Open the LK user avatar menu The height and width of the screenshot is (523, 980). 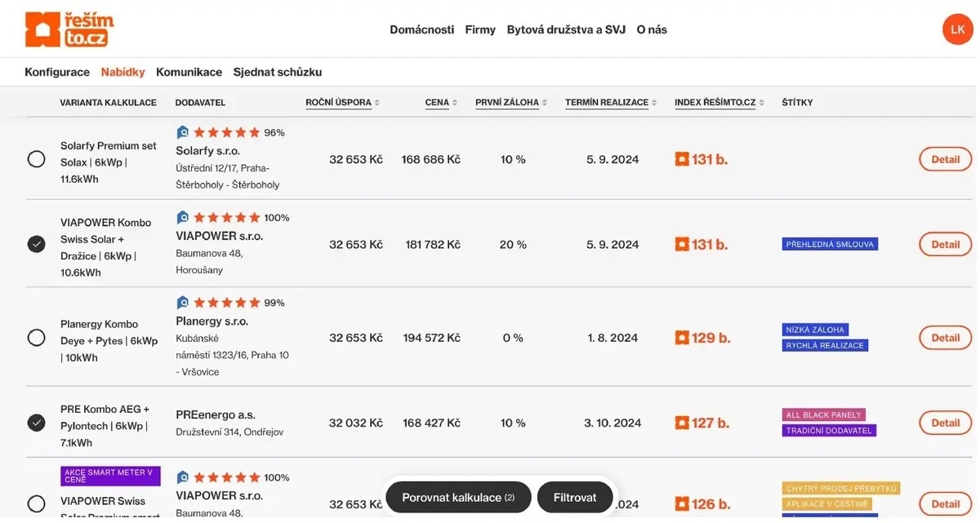(958, 29)
